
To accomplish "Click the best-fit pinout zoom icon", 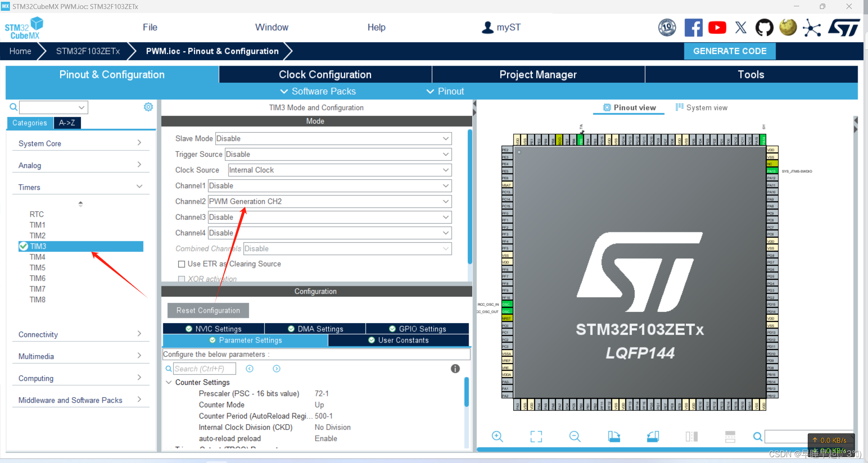I will [x=536, y=436].
